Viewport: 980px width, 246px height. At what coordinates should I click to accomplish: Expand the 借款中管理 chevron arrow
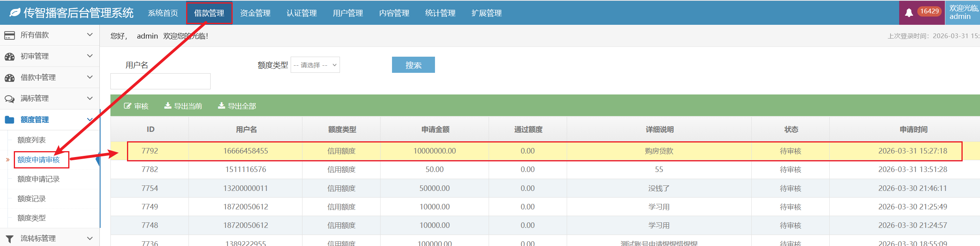(x=90, y=77)
